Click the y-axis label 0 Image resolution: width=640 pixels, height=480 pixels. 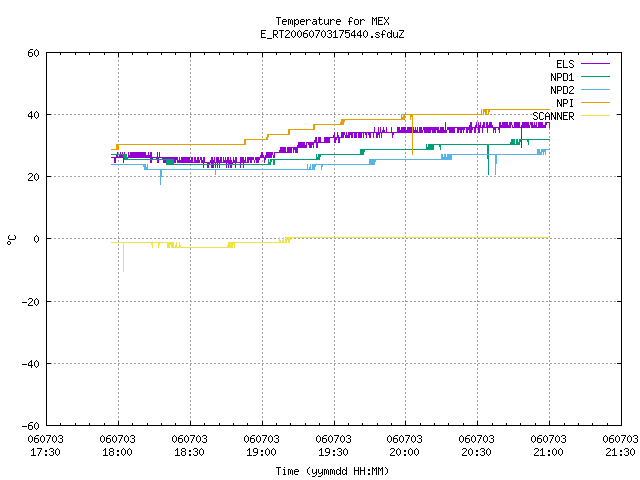pos(36,239)
